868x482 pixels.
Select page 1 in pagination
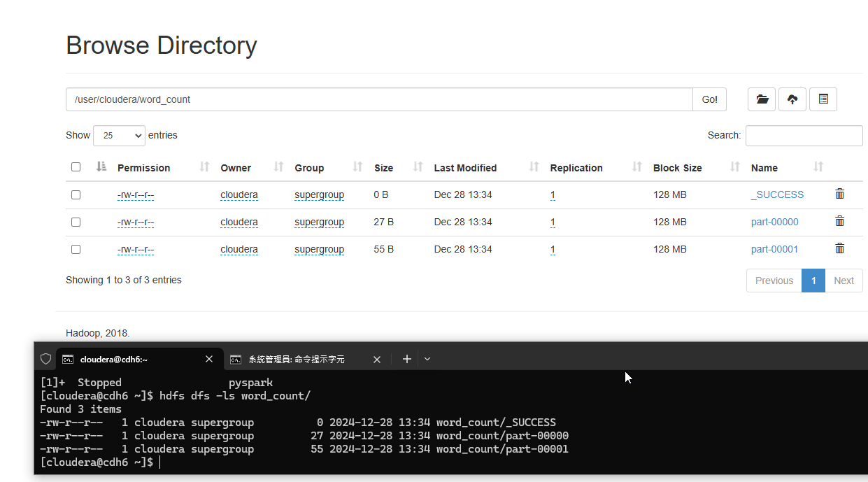[813, 281]
